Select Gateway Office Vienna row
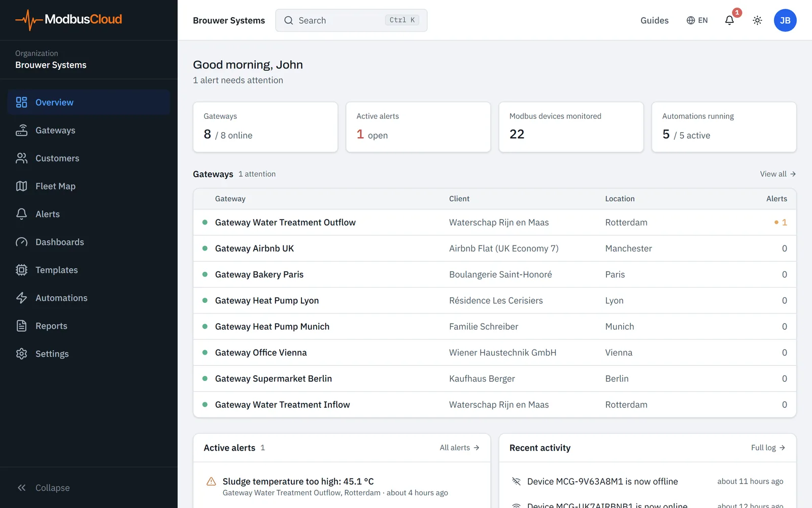This screenshot has height=508, width=812. tap(495, 353)
